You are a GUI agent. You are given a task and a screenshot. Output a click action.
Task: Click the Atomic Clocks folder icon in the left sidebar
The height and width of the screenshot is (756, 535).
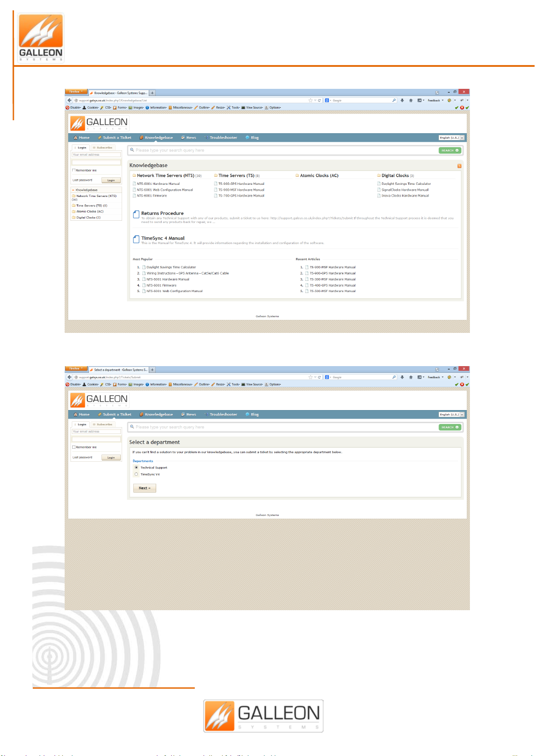tap(74, 211)
